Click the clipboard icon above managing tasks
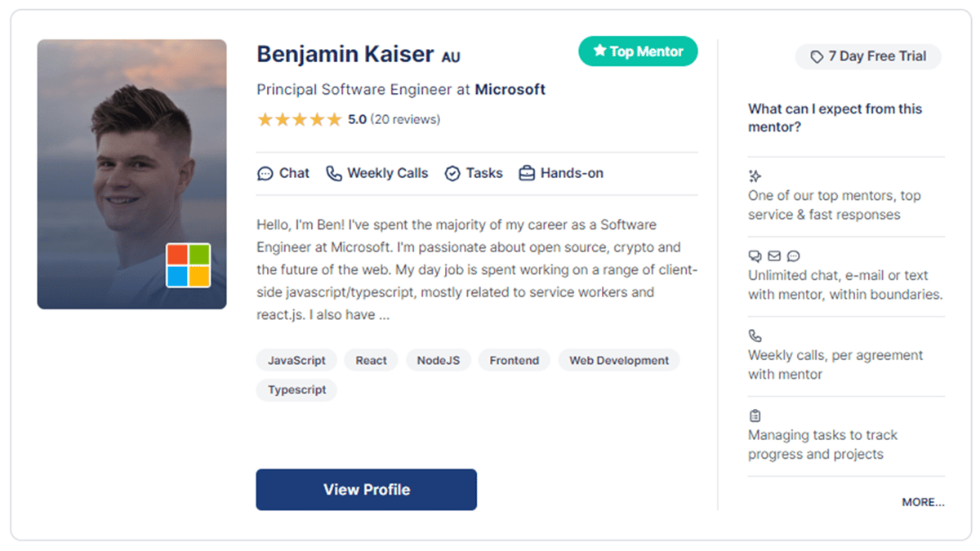Screen dimensions: 980x551 click(755, 415)
